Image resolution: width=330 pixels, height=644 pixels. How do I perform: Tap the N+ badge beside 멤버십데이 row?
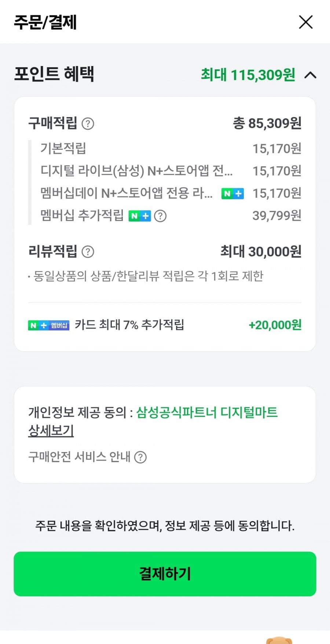tap(232, 193)
